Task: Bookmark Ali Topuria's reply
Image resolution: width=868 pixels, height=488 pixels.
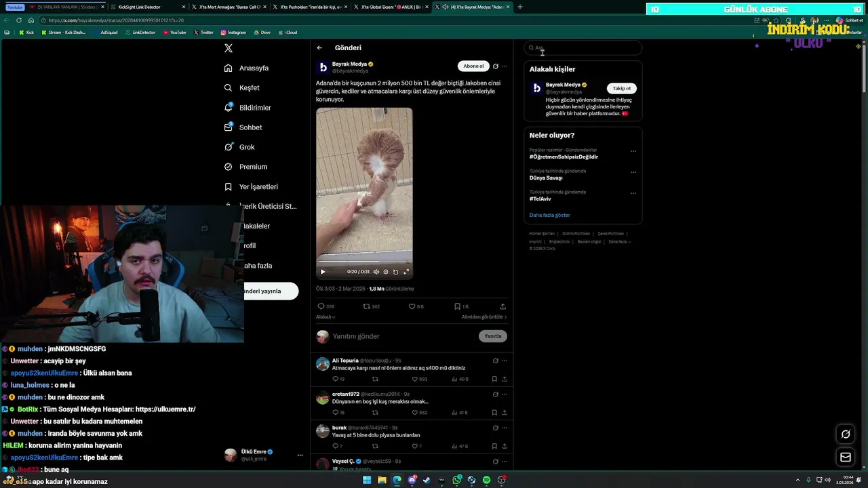Action: tap(494, 379)
